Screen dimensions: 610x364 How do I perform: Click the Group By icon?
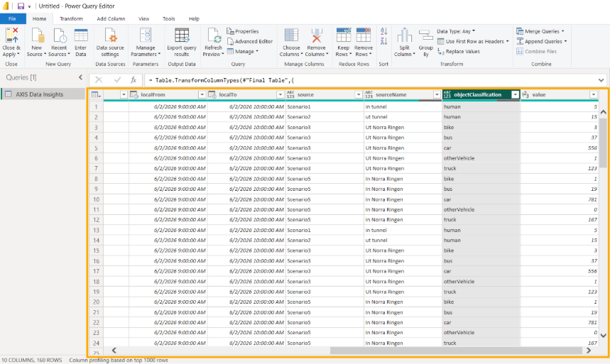click(426, 35)
